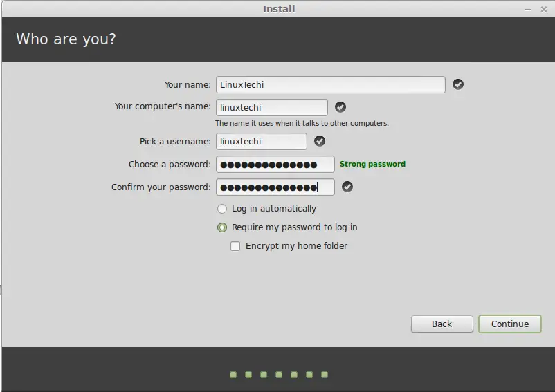
Task: Click the Continue button
Action: [x=510, y=324]
